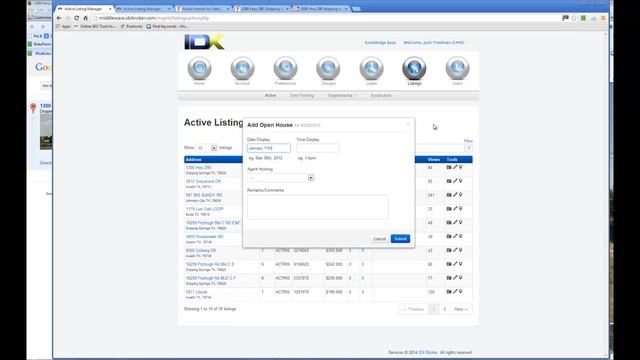The image size is (640, 360).
Task: Click the Remarks/Comments text area
Action: pos(318,207)
